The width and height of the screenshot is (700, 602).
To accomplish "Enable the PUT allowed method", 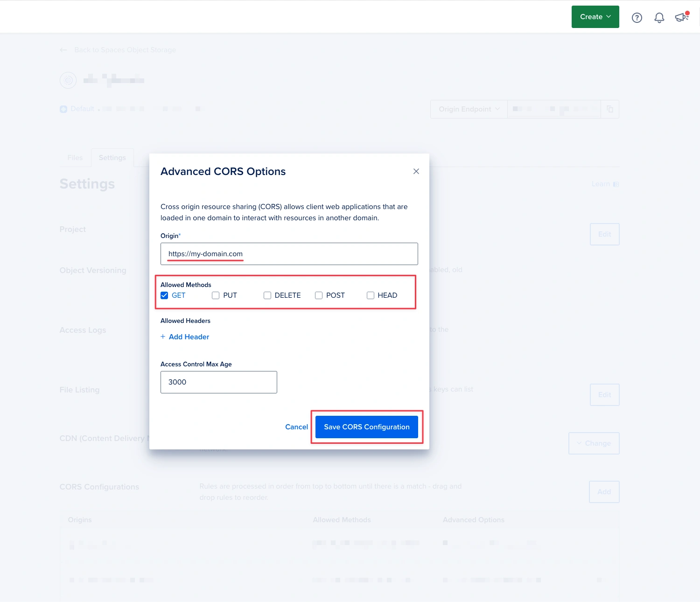I will pos(216,295).
